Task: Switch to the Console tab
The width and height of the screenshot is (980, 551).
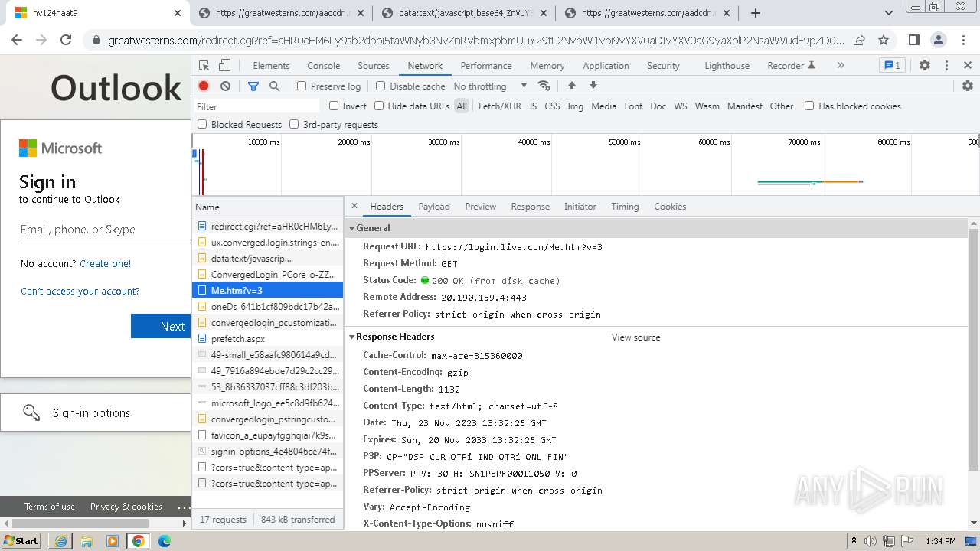Action: 323,66
